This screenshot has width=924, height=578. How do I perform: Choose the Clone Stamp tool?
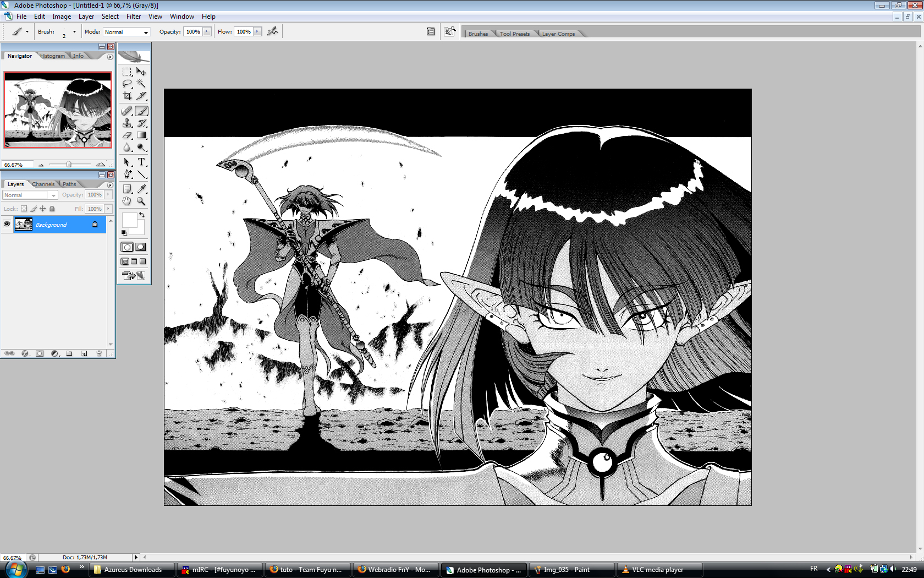click(127, 123)
